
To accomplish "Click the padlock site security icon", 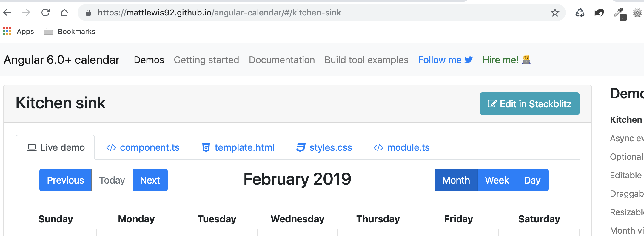I will 88,13.
